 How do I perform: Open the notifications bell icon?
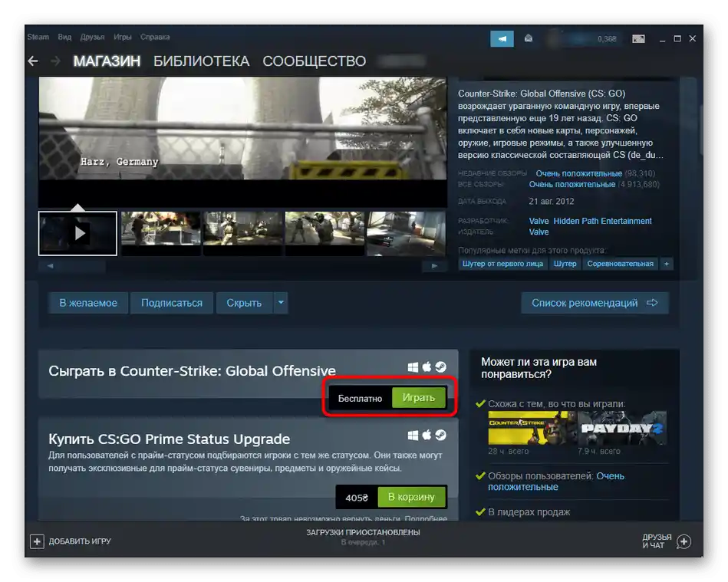pyautogui.click(x=529, y=38)
